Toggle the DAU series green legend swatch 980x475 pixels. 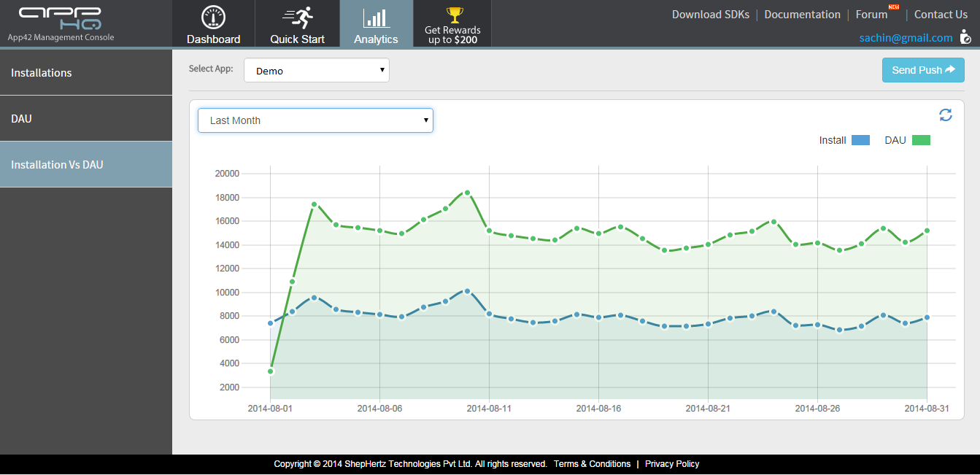click(x=921, y=140)
